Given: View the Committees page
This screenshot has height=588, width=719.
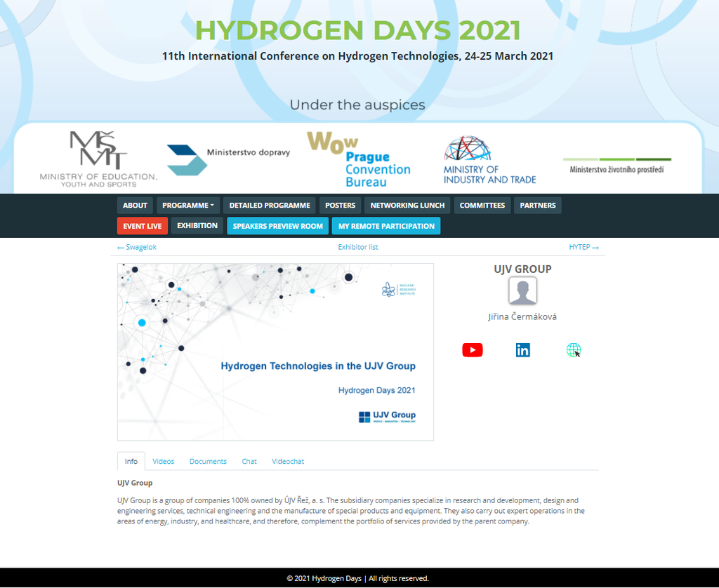Looking at the screenshot, I should pyautogui.click(x=482, y=206).
